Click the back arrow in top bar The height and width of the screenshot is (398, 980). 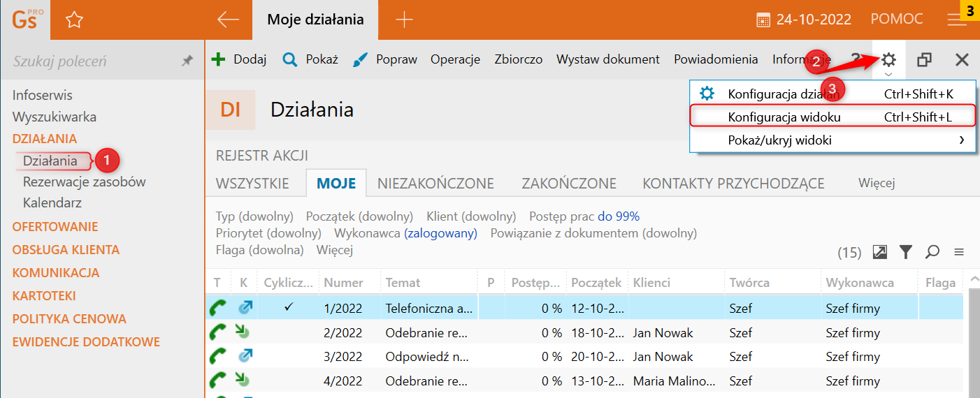[x=228, y=20]
